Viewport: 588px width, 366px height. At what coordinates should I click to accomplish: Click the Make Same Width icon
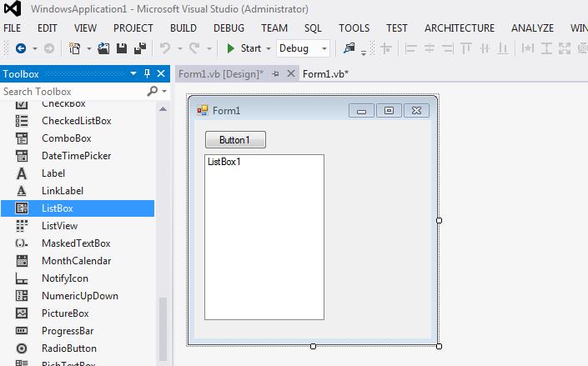pyautogui.click(x=528, y=48)
